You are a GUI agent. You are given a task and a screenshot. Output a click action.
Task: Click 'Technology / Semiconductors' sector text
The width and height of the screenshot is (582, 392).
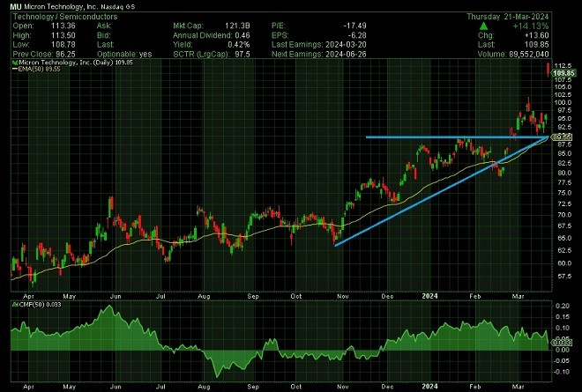[65, 17]
